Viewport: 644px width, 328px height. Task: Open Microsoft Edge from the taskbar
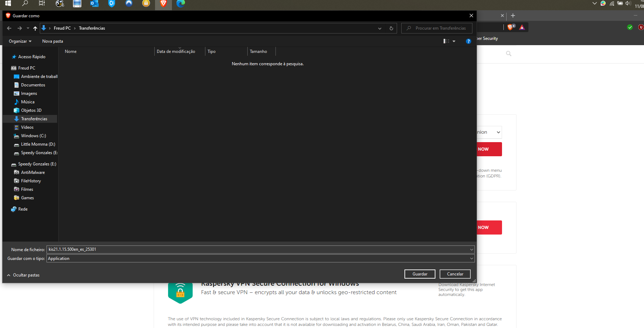click(181, 4)
